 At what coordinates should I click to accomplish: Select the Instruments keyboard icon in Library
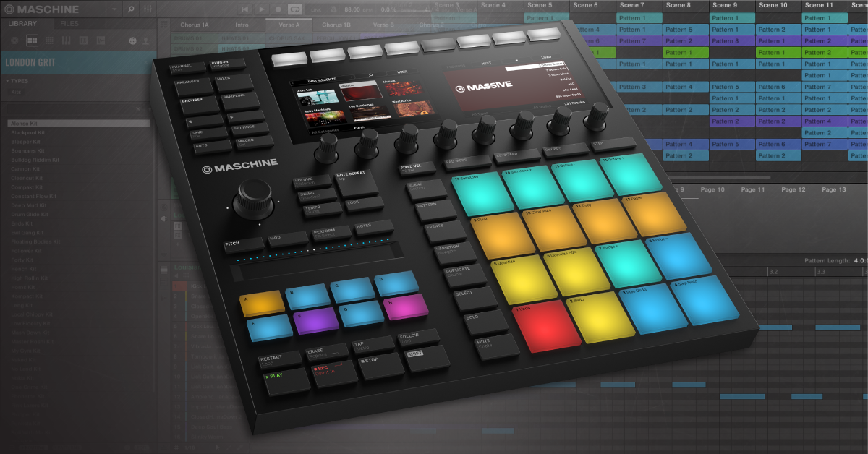point(65,40)
